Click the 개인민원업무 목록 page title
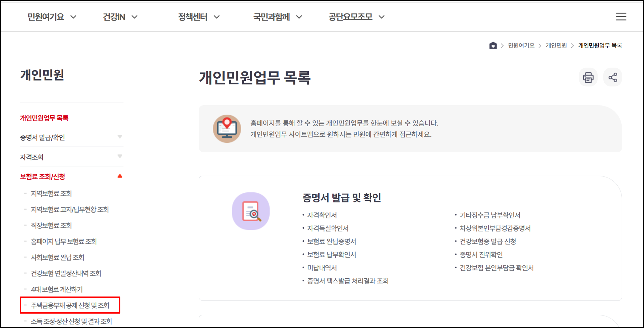The height and width of the screenshot is (328, 644). coord(255,77)
